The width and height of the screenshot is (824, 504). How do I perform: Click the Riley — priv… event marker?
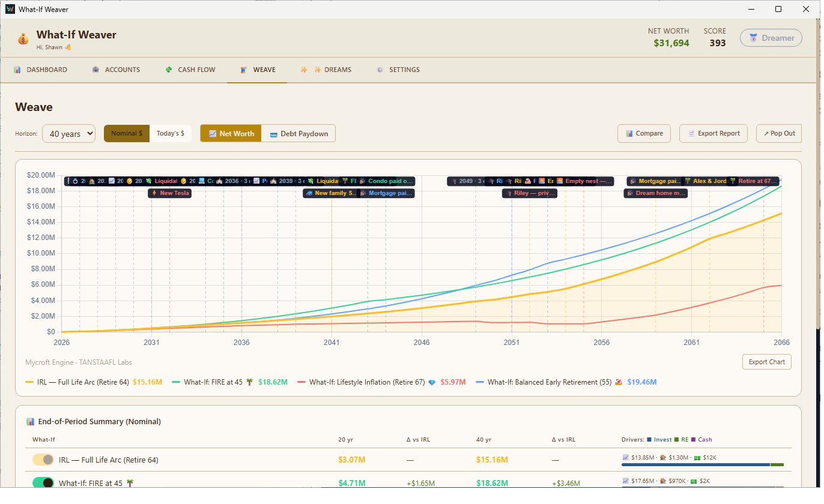click(530, 193)
